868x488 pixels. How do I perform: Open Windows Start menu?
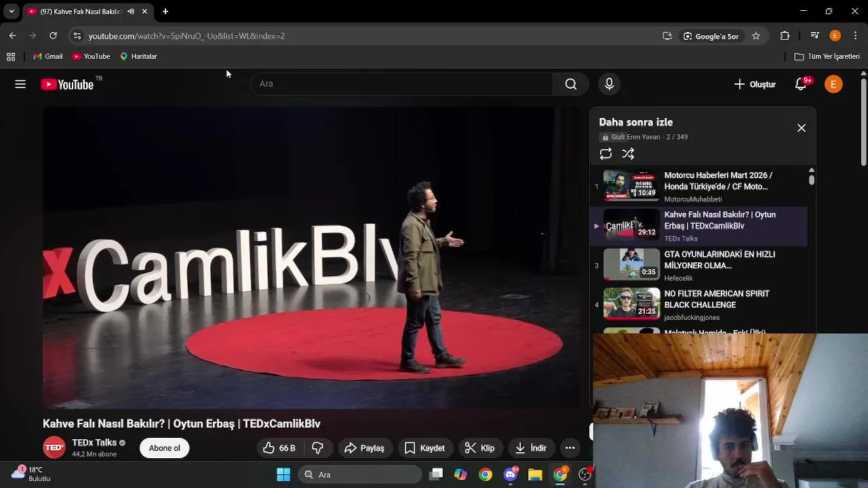tap(283, 474)
